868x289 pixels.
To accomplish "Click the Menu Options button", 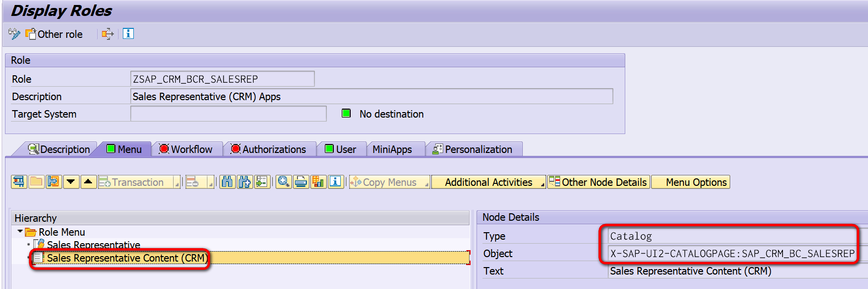I will click(x=691, y=182).
